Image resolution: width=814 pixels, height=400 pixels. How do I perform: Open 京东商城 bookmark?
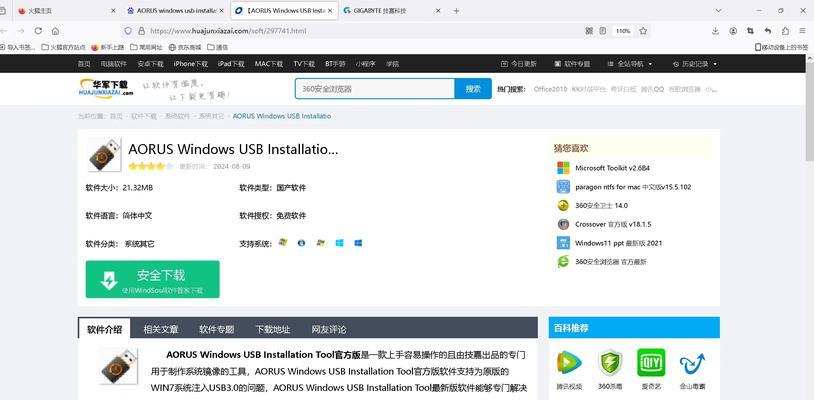186,47
